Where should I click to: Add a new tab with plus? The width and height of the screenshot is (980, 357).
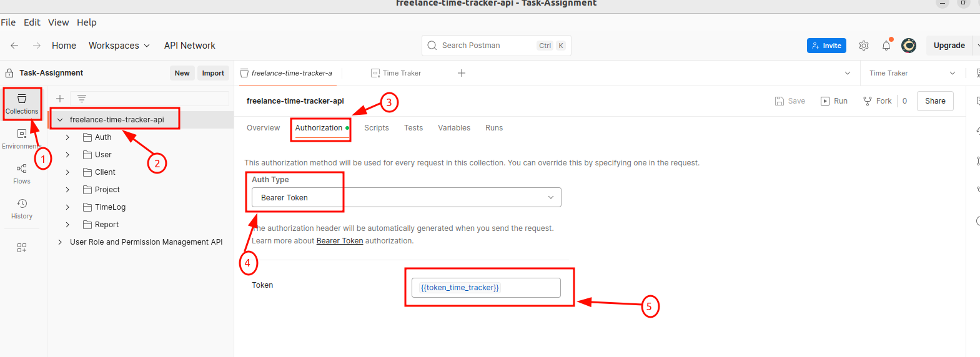pos(462,73)
